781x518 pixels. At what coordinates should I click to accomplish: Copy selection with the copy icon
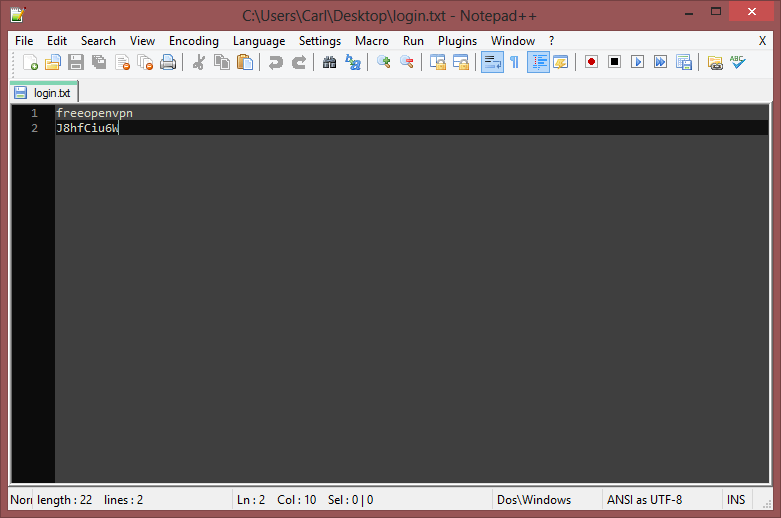(x=222, y=62)
